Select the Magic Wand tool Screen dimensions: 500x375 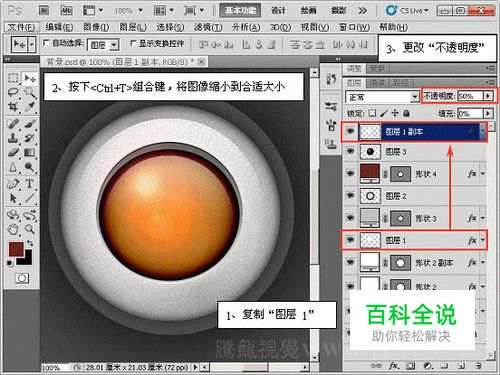pyautogui.click(x=30, y=92)
